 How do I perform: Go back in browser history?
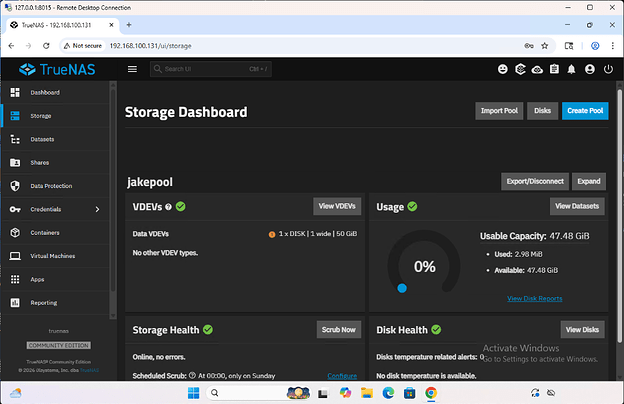click(x=11, y=46)
